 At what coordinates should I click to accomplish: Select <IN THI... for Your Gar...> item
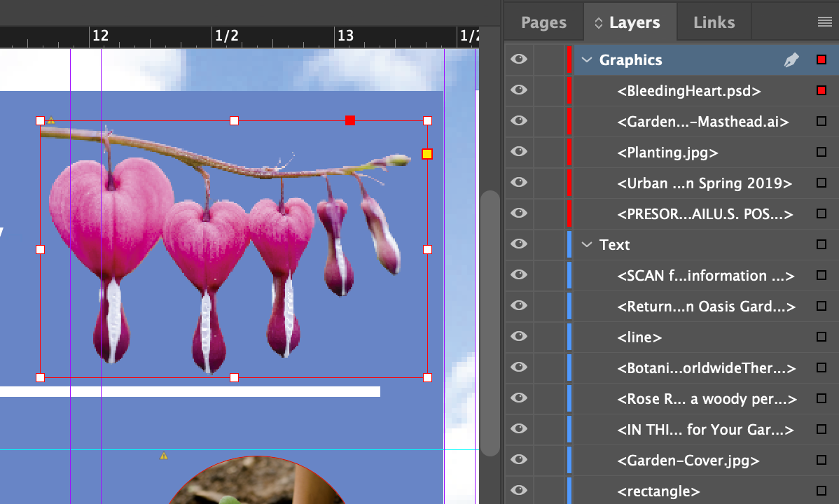705,430
